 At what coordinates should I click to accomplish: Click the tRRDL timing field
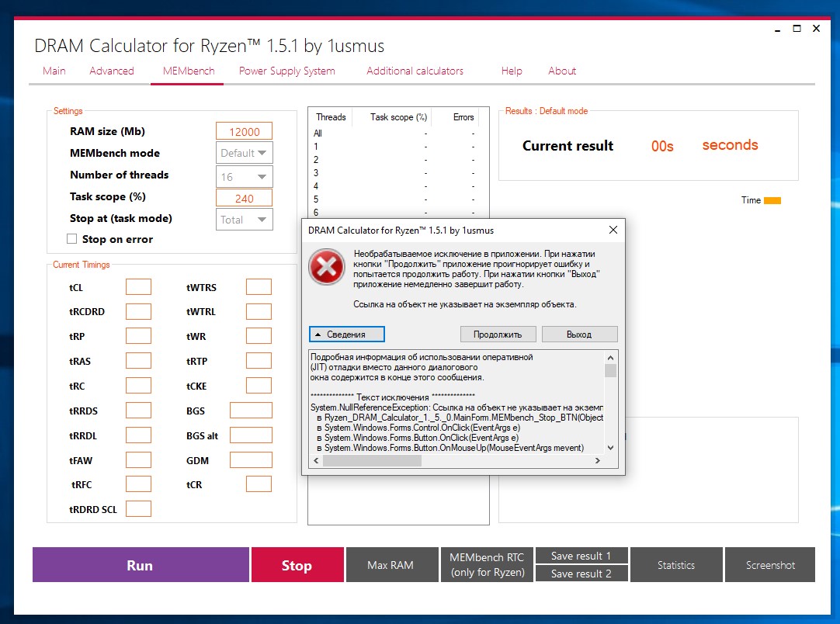click(x=138, y=435)
